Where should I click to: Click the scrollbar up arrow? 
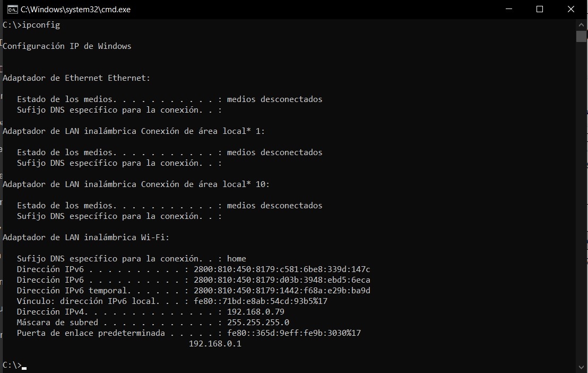(581, 25)
